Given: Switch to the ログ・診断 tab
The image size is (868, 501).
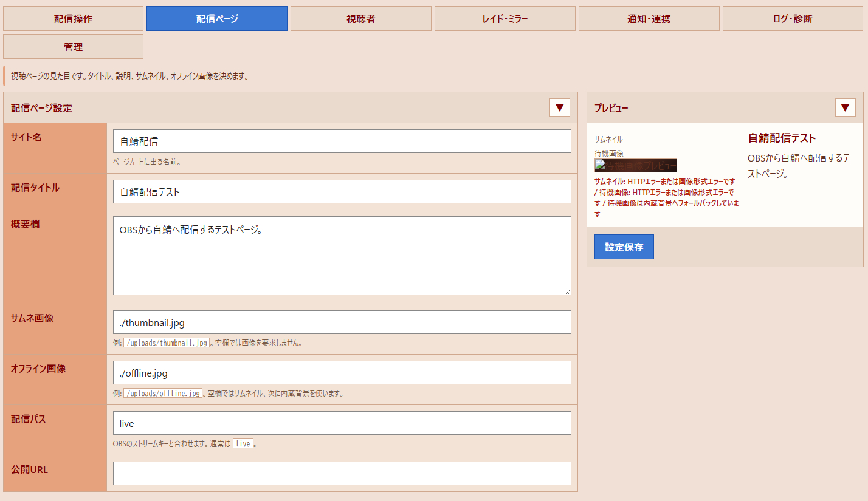Looking at the screenshot, I should point(793,18).
